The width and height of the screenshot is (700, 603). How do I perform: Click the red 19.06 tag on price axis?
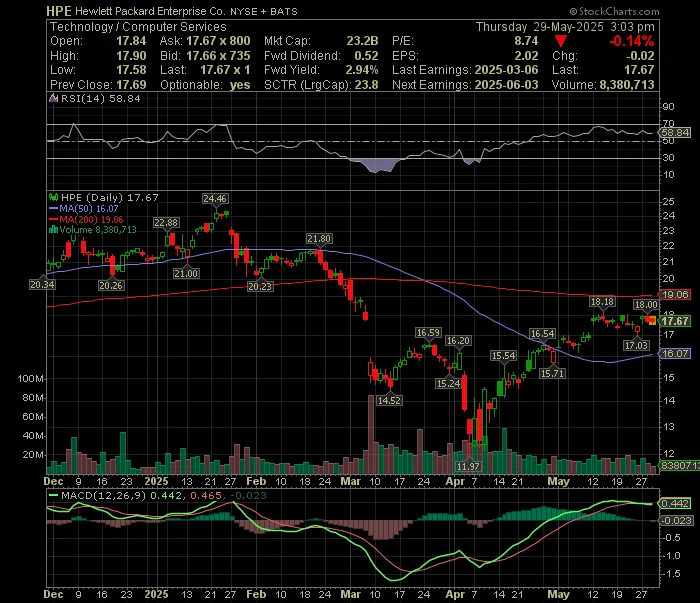click(x=675, y=295)
